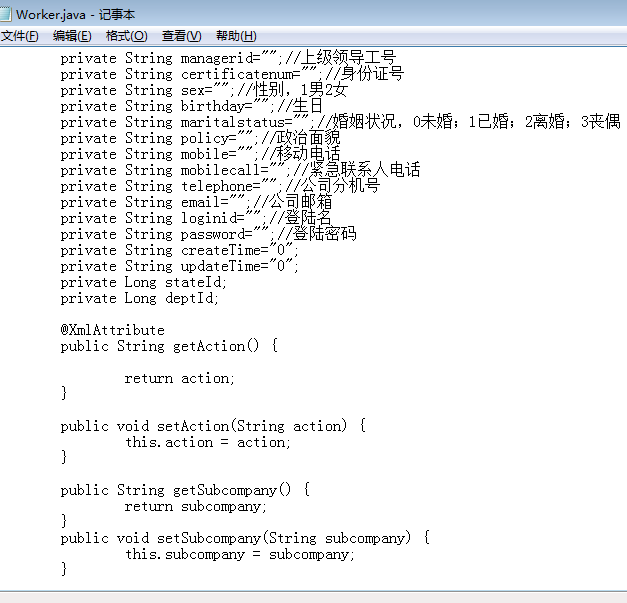Click the setAction(String action) signature
The image size is (627, 603).
213,426
